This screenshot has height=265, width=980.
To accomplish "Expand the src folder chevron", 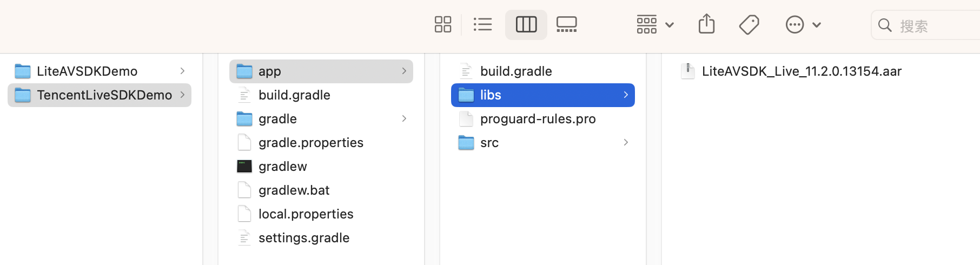I will point(626,143).
